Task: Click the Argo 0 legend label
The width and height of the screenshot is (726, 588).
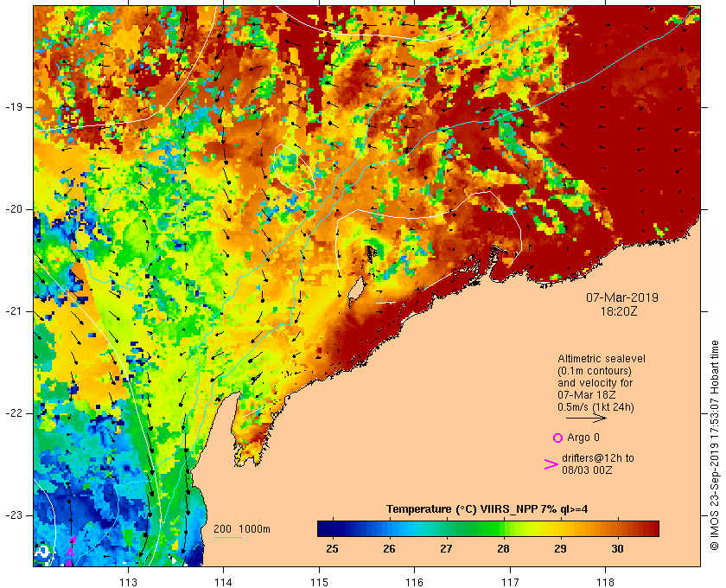Action: (x=583, y=438)
